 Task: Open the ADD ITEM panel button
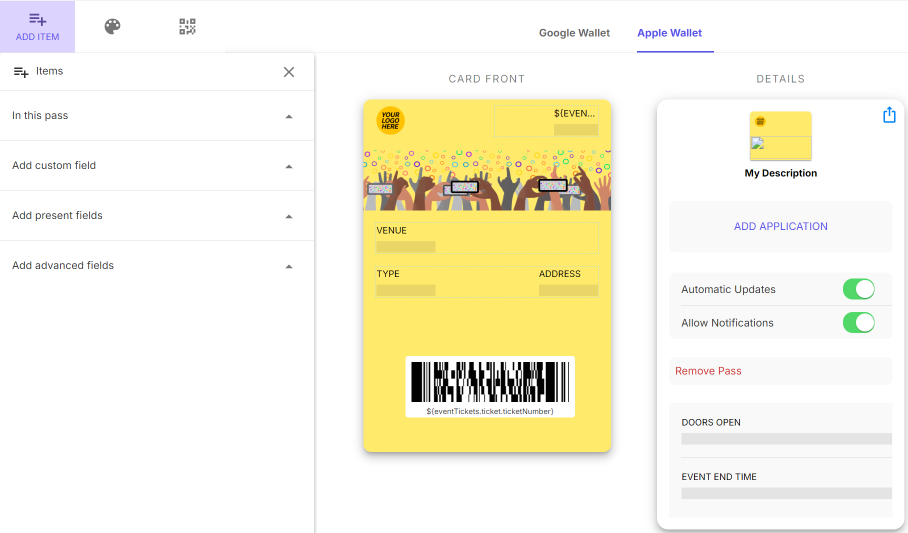pyautogui.click(x=37, y=27)
